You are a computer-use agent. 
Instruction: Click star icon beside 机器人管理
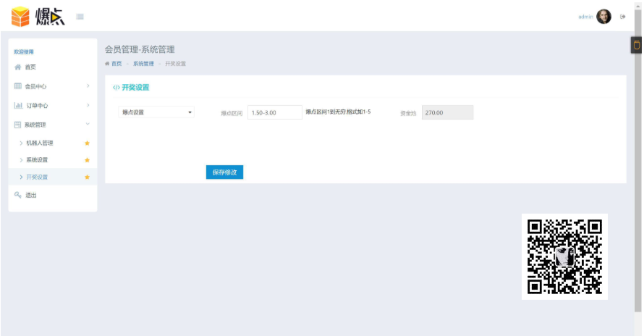tap(87, 143)
